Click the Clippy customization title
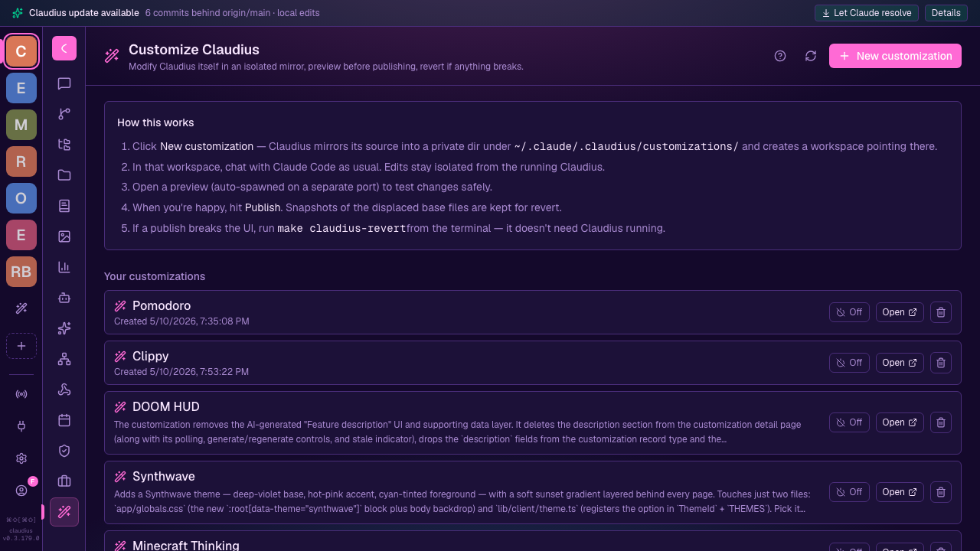Image resolution: width=980 pixels, height=551 pixels. point(151,357)
